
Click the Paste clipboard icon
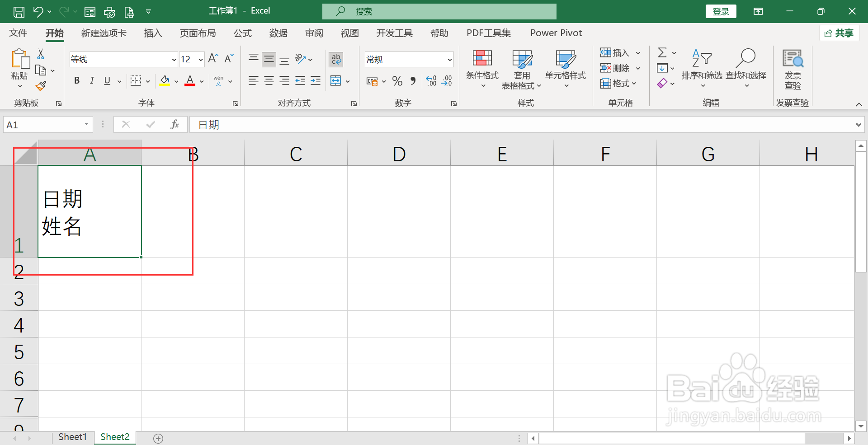pos(20,59)
